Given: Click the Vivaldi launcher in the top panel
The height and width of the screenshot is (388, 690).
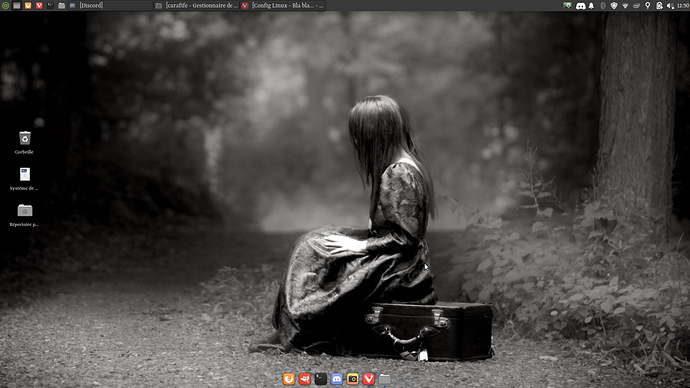Looking at the screenshot, I should tap(39, 5).
